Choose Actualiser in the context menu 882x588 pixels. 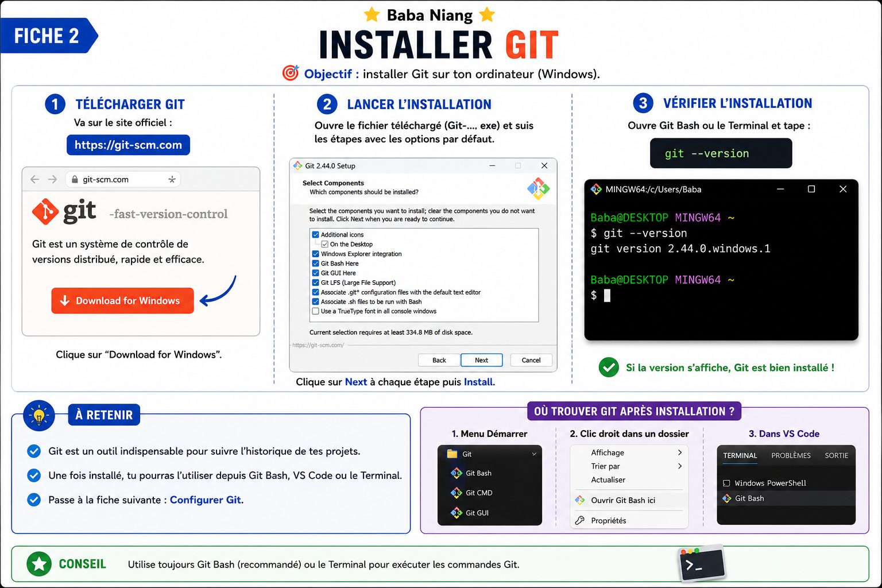[608, 480]
